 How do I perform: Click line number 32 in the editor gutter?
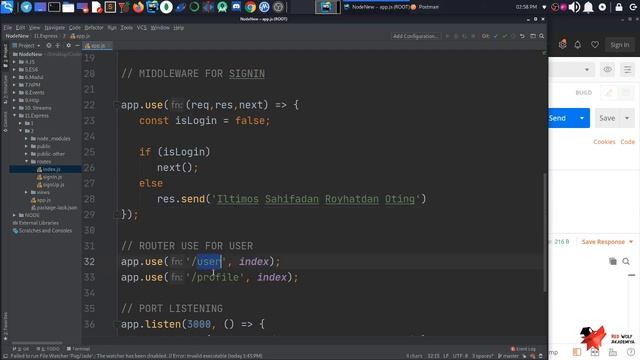pyautogui.click(x=89, y=261)
